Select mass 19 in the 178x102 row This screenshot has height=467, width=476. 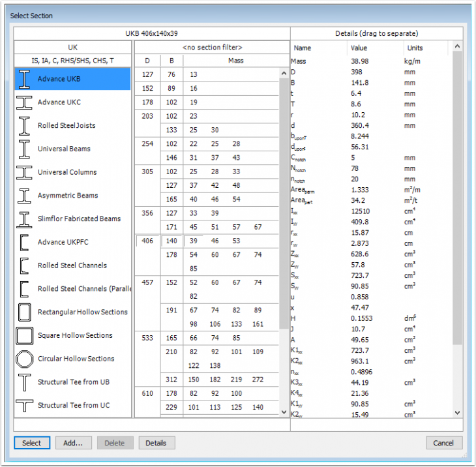coord(194,102)
